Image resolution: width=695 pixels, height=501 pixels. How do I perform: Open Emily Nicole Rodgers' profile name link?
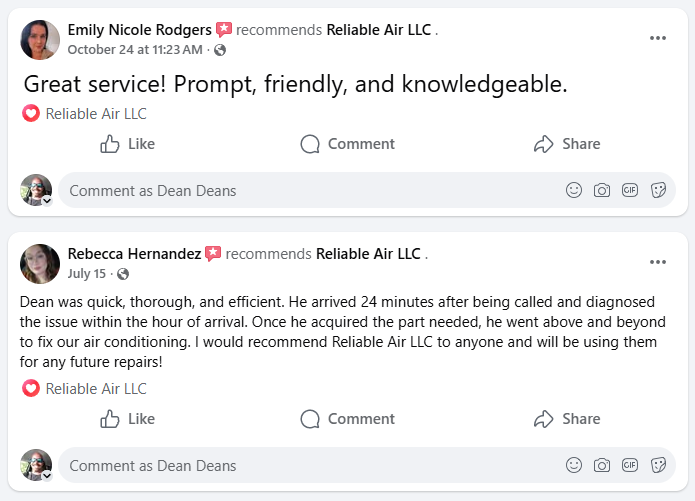point(139,30)
